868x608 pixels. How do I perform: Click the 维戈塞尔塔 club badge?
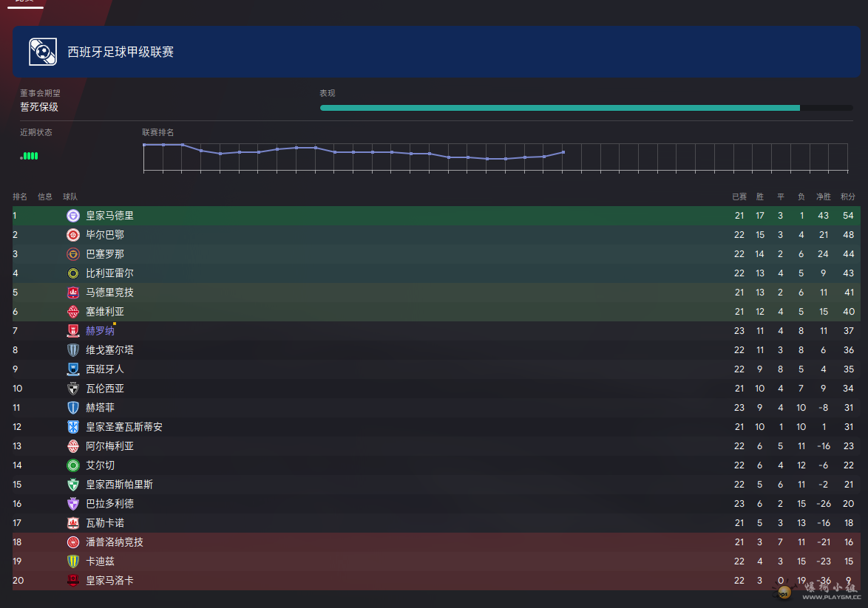point(73,350)
